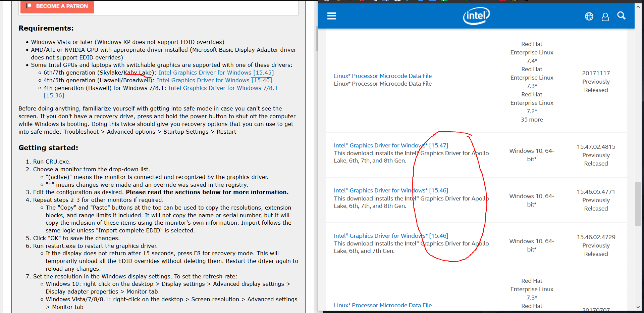Click the Intel page scrollbar down arrow
This screenshot has width=644, height=313.
(638, 307)
